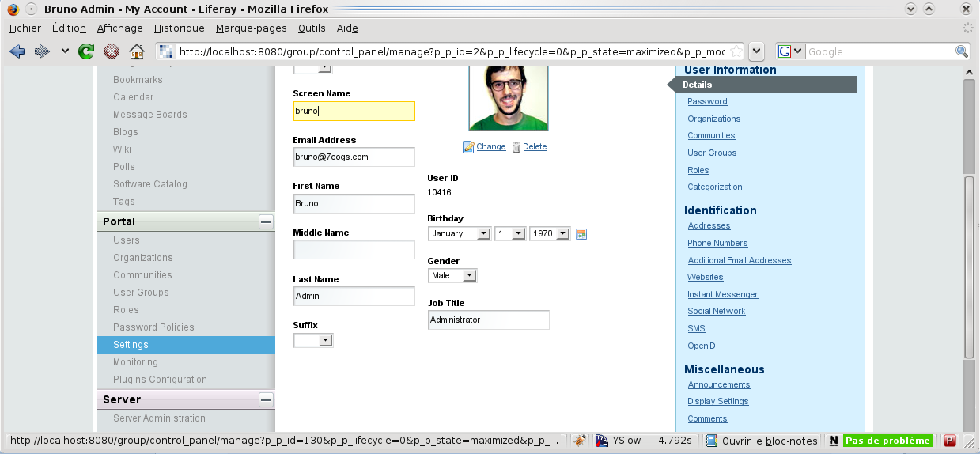This screenshot has height=454, width=980.
Task: Collapse the Portal section with minus icon
Action: [267, 221]
